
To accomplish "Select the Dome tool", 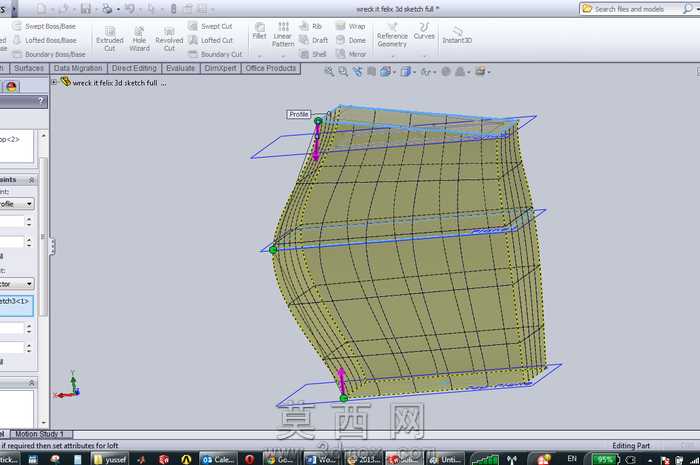I will tap(350, 40).
